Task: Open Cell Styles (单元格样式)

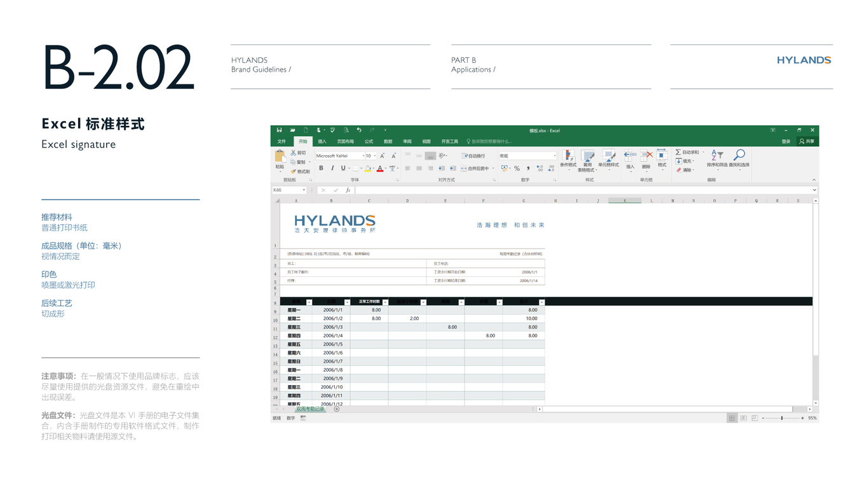Action: coord(609,159)
